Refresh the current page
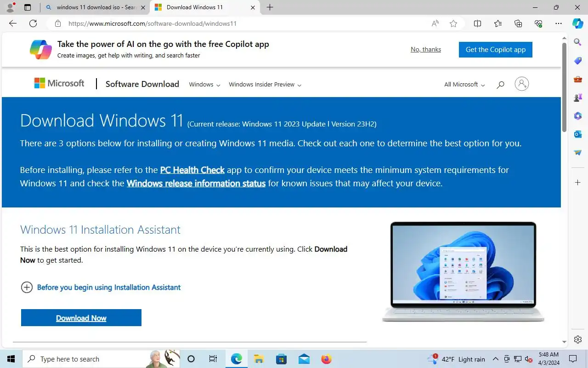 pos(33,23)
